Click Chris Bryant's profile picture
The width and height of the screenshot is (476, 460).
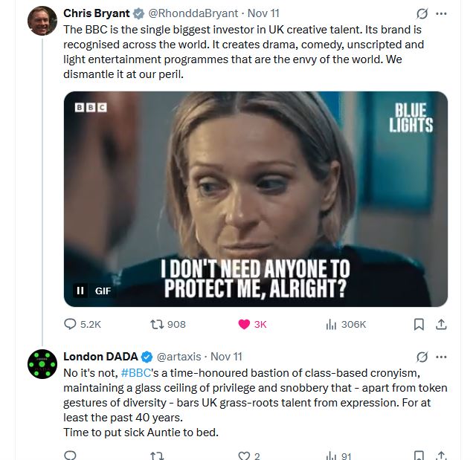pos(42,21)
